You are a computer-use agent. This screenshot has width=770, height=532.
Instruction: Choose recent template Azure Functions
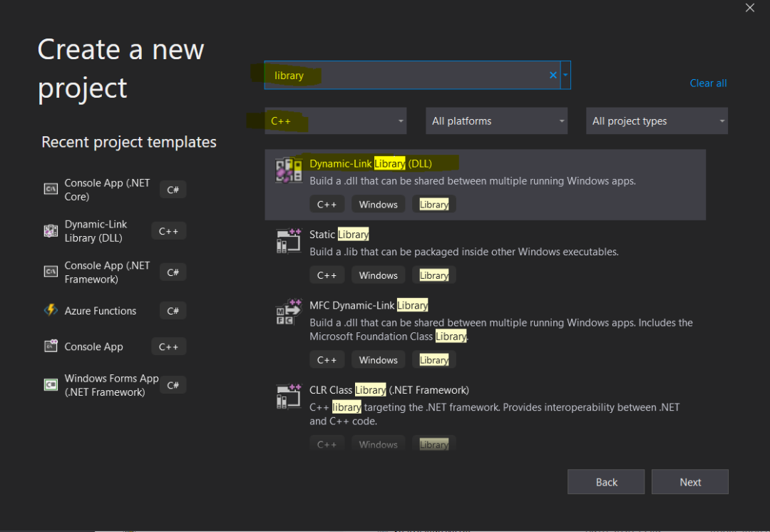[101, 310]
